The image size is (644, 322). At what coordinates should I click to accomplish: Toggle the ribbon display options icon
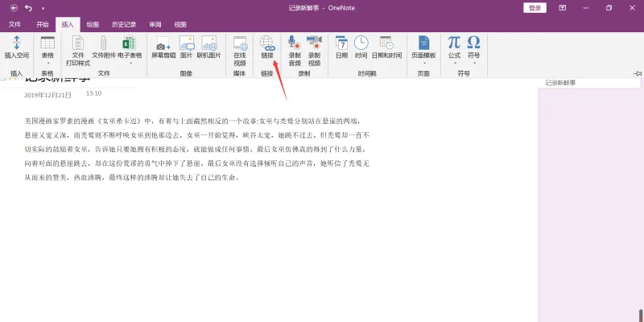click(x=563, y=8)
